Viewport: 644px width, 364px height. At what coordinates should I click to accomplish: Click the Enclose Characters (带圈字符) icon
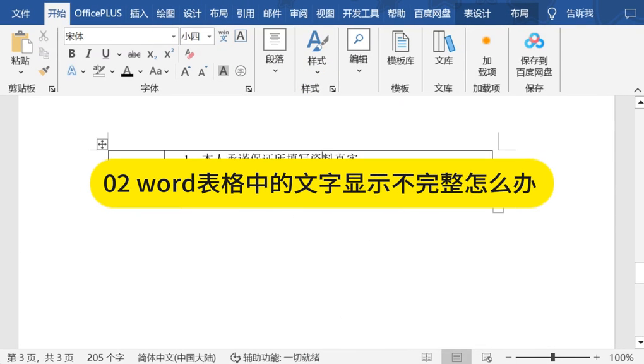pos(240,71)
